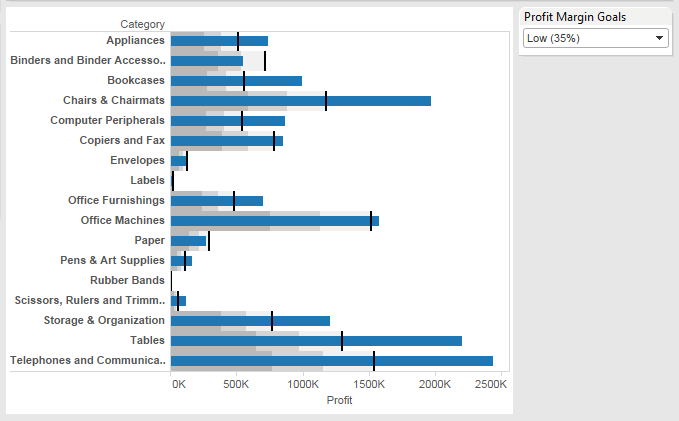The width and height of the screenshot is (679, 421).
Task: Select the Pens & Art Supplies label
Action: coord(112,260)
